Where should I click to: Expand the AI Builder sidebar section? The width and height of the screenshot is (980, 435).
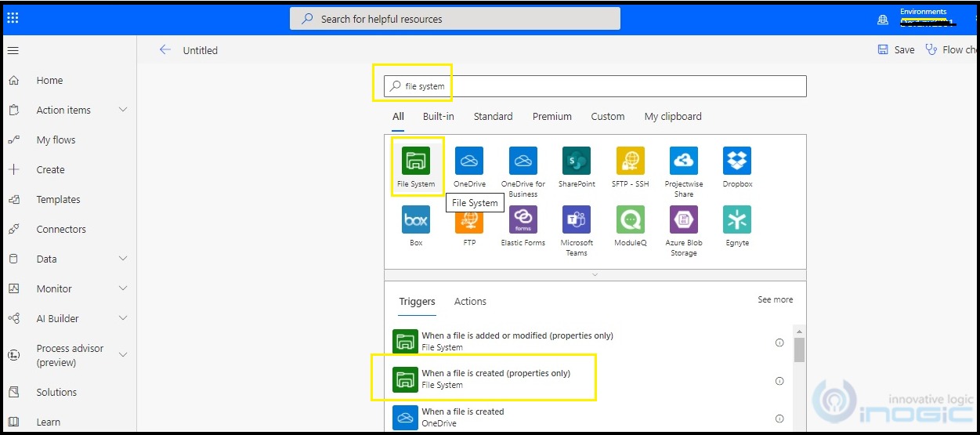pos(123,318)
